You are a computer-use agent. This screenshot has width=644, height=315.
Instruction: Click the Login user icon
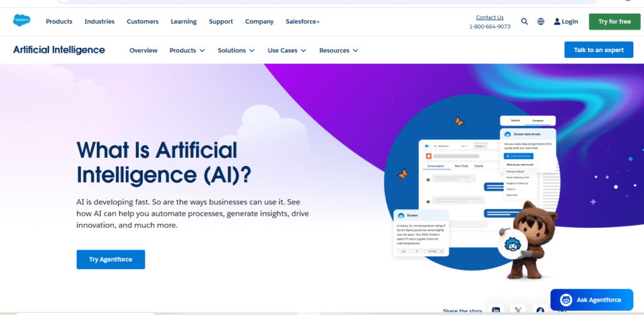click(557, 21)
